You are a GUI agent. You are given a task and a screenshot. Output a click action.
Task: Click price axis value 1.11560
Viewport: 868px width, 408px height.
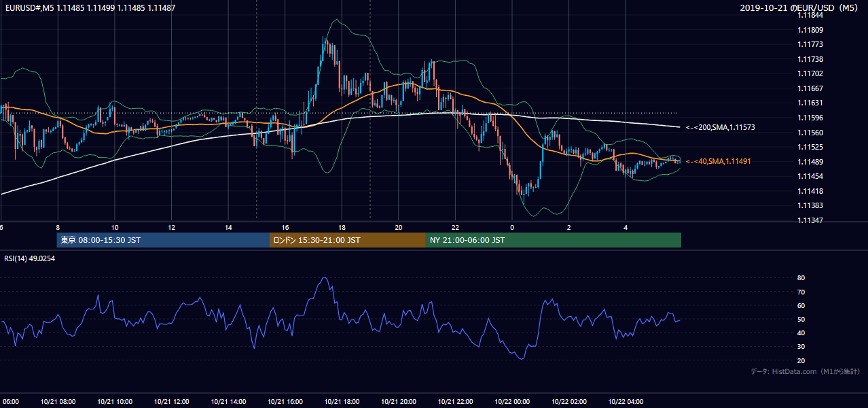pos(811,133)
